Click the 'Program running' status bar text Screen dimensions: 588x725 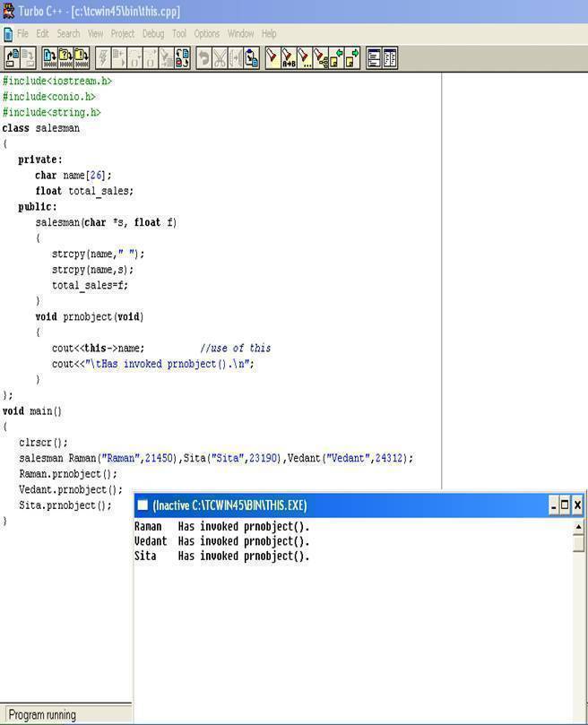click(42, 715)
